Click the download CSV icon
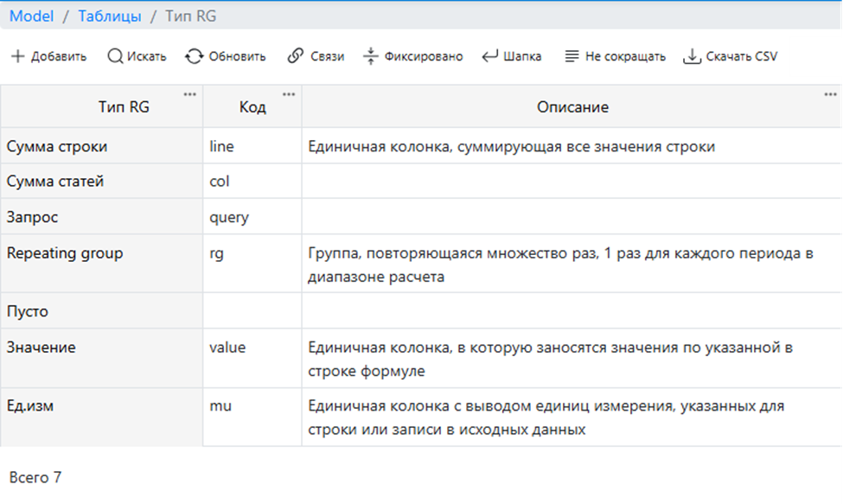The height and width of the screenshot is (504, 843). point(692,57)
